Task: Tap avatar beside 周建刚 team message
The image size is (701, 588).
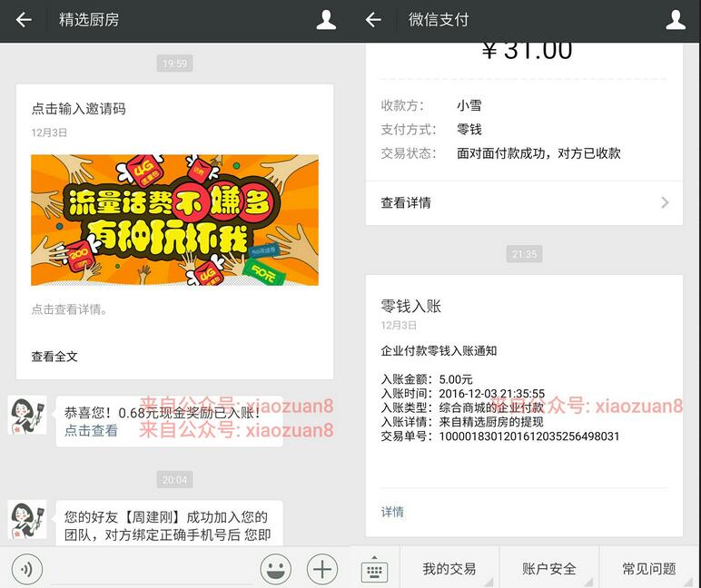Action: click(x=27, y=519)
